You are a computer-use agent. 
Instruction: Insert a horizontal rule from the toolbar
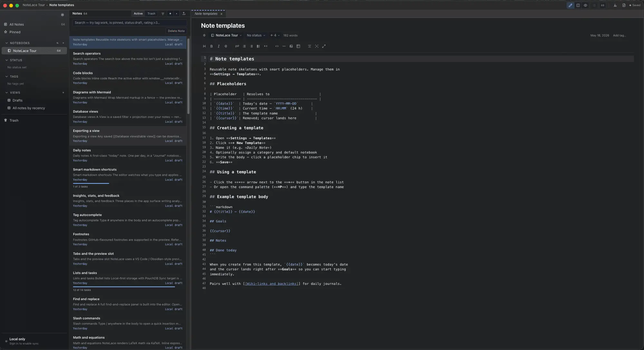click(284, 46)
